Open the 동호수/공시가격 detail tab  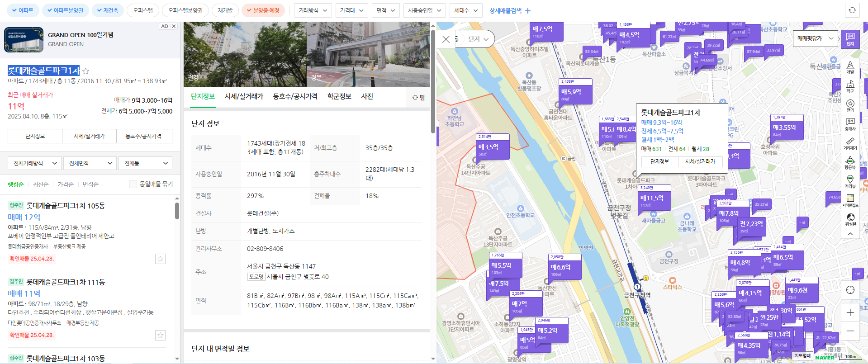click(295, 96)
